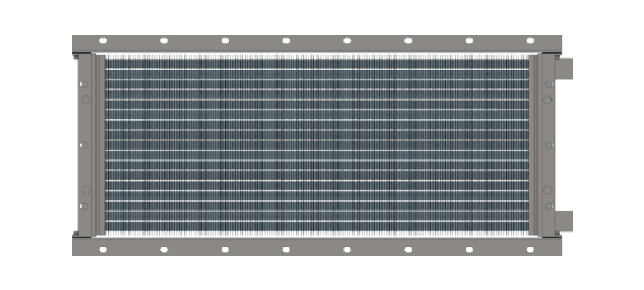Click the bottommost hole on left end plate
This screenshot has height=290, width=644.
tap(84, 206)
